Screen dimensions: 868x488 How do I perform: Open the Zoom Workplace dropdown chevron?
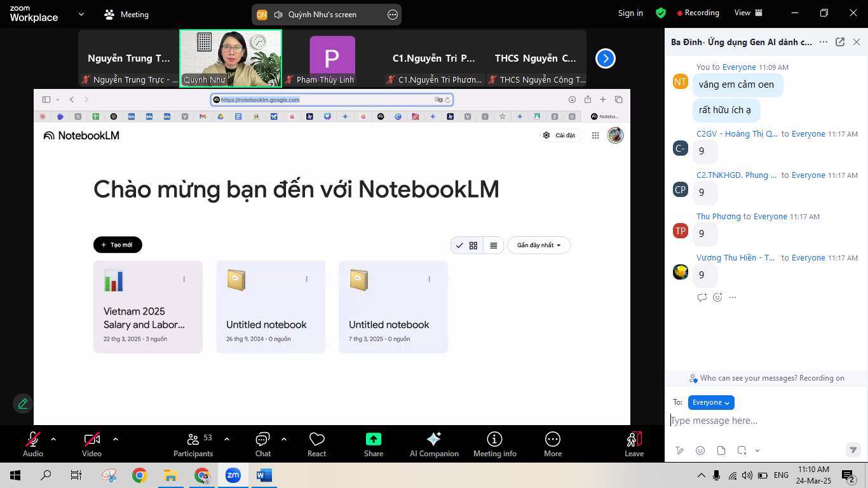[81, 14]
